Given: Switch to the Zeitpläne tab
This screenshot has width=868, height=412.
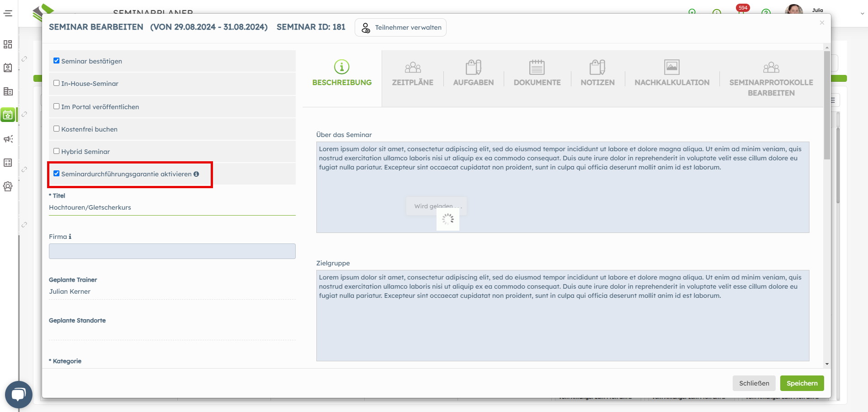Looking at the screenshot, I should click(412, 74).
